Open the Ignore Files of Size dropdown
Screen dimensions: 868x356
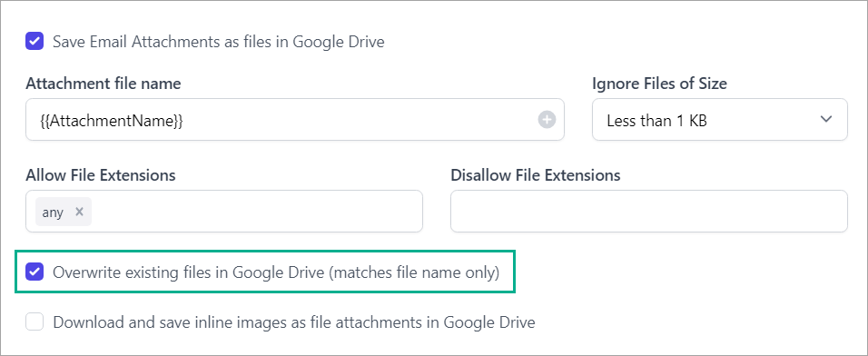click(720, 120)
